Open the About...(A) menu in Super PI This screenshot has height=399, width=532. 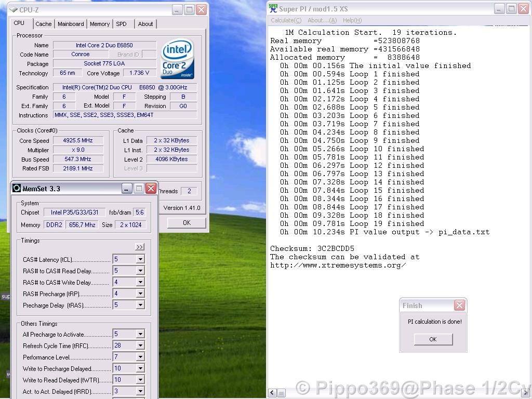[x=322, y=20]
